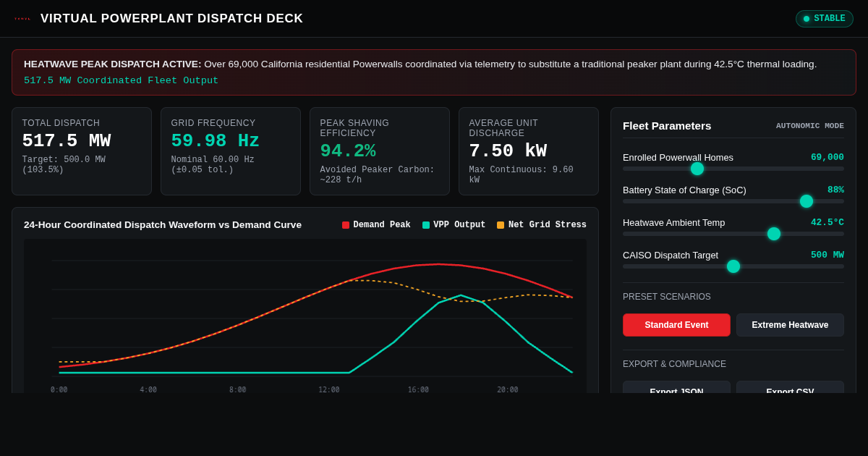The image size is (868, 456).
Task: Click the 0:00 axis label on the chart
Action: pos(59,389)
